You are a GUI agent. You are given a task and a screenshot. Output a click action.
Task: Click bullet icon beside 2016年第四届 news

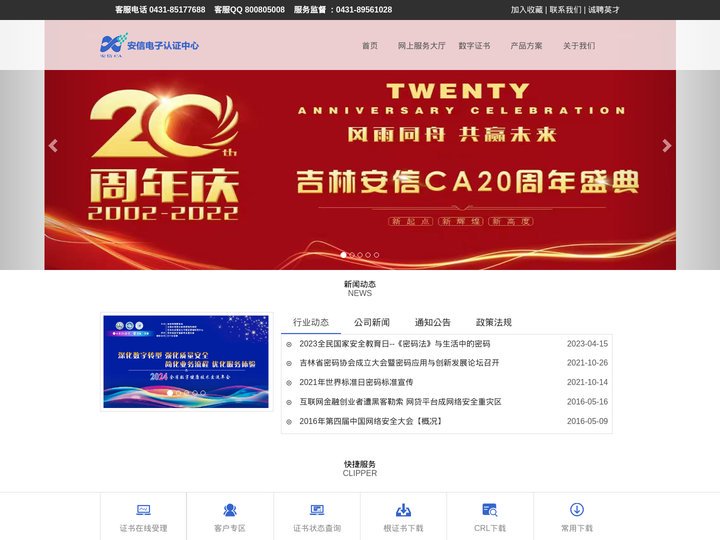point(289,422)
